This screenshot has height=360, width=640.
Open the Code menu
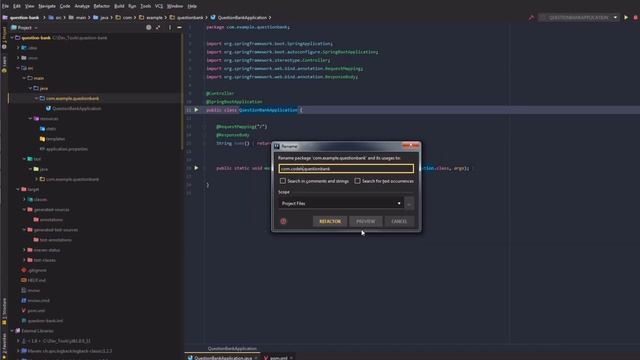click(x=65, y=6)
